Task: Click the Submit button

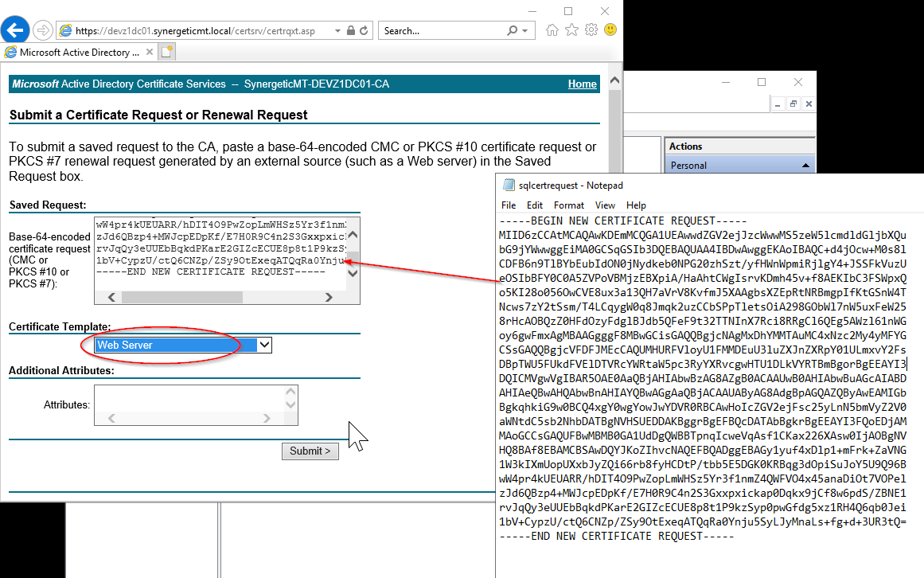Action: (310, 451)
